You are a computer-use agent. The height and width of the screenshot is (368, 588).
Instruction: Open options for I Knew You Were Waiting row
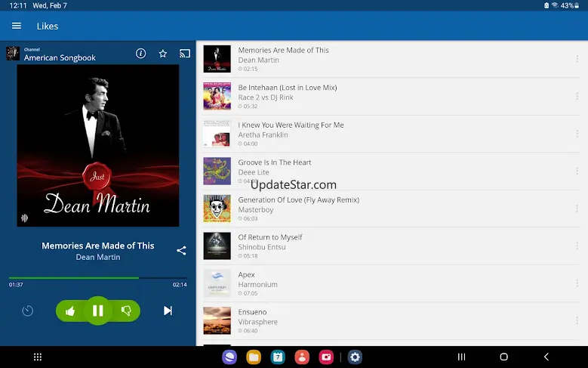(577, 134)
